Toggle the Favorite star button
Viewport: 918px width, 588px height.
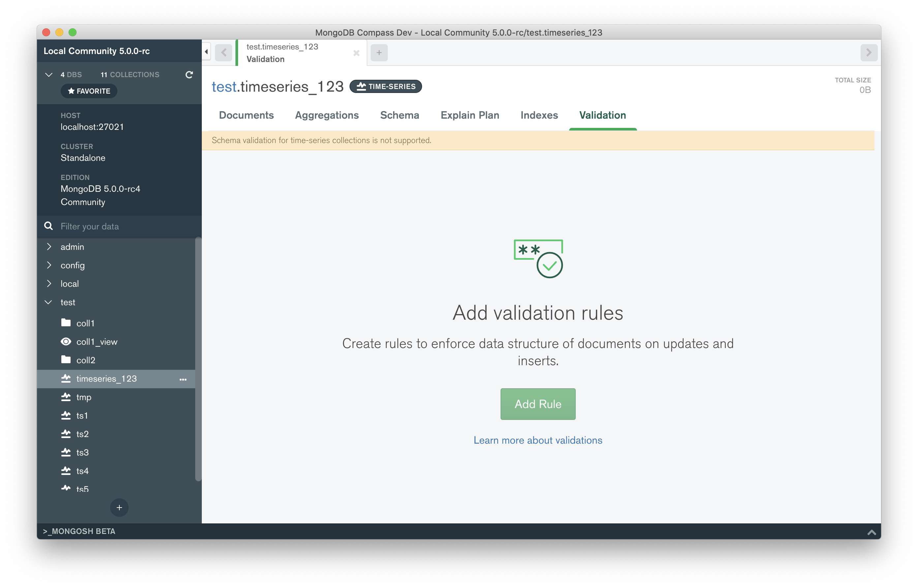pos(89,91)
